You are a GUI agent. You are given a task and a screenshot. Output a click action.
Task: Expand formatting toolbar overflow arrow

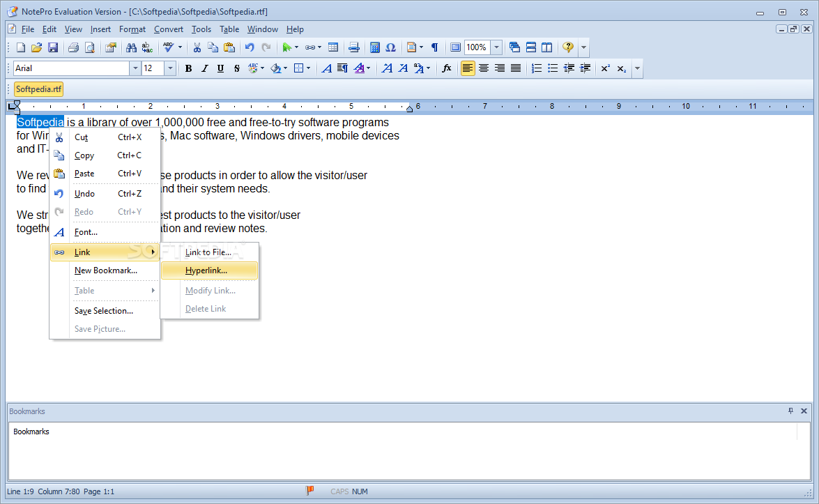click(x=637, y=68)
